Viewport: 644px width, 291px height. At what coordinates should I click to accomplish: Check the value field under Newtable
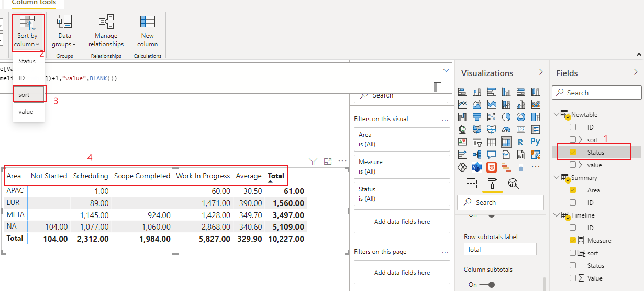tap(573, 165)
